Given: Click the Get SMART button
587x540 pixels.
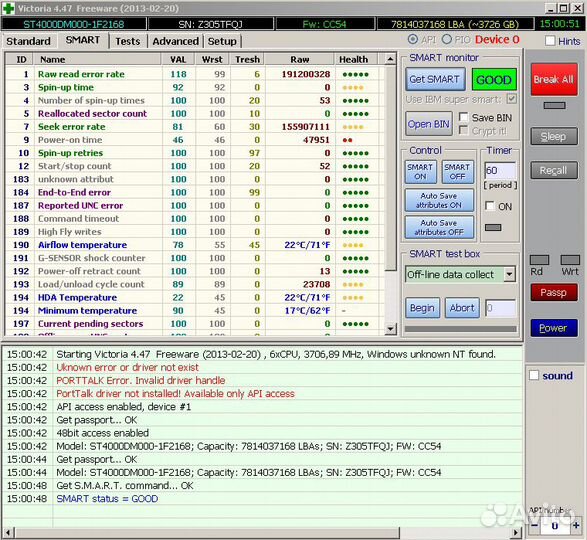Looking at the screenshot, I should pyautogui.click(x=435, y=79).
